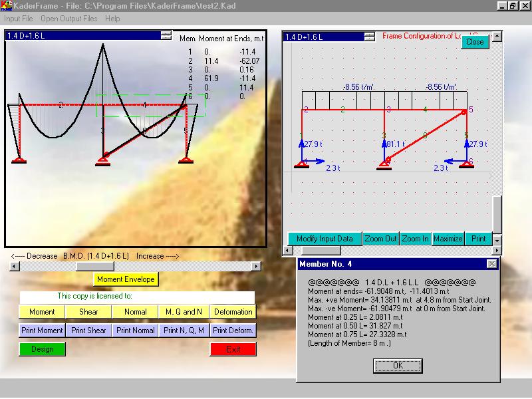Display the Normal force diagram
Screen dimensions: 532x399
[134, 311]
